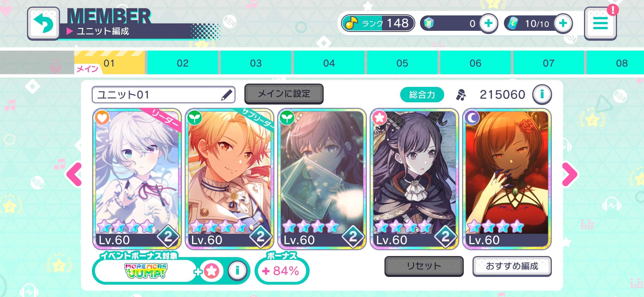Refill live bonus energy with plus button

(563, 23)
